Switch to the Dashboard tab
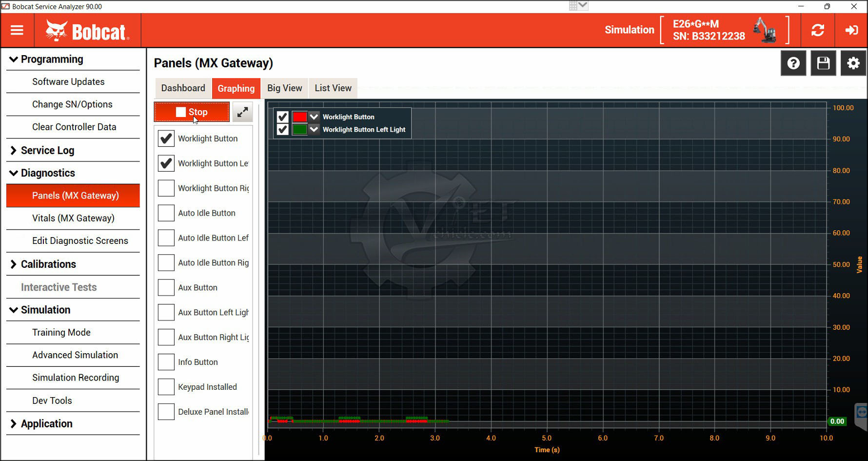This screenshot has width=868, height=461. coord(183,88)
